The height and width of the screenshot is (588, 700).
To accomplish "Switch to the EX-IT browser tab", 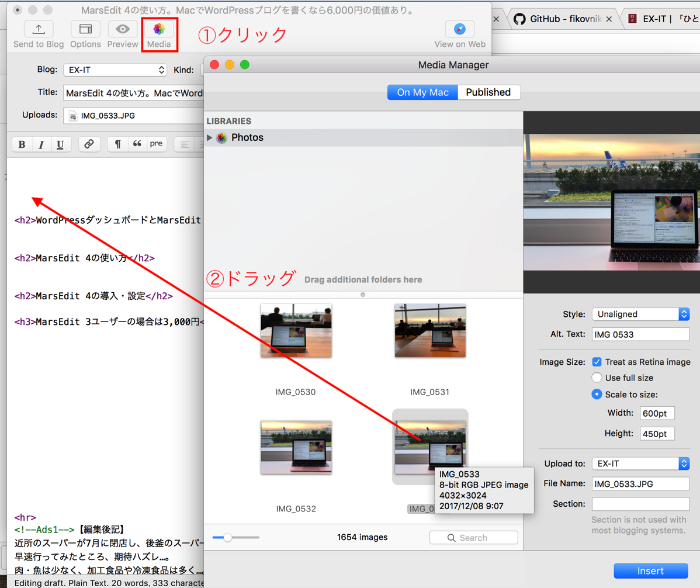I will pyautogui.click(x=663, y=19).
